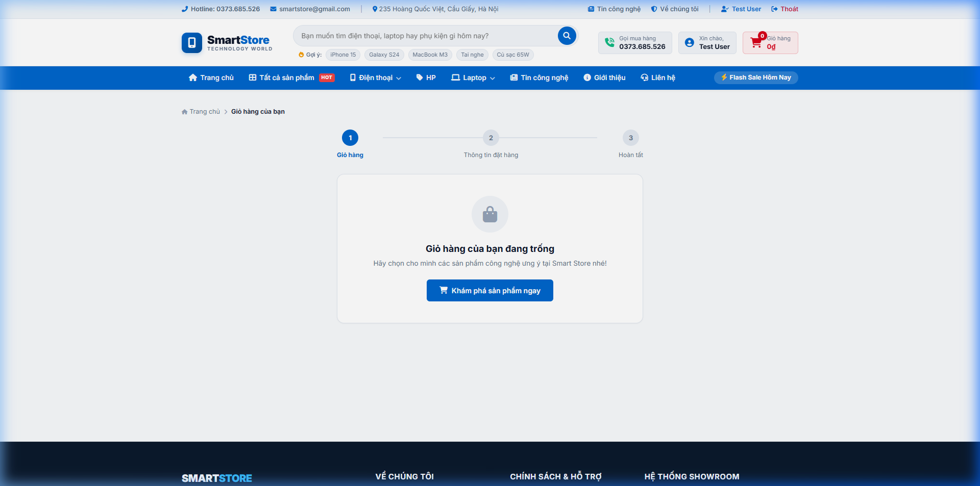The image size is (980, 486).
Task: Click Khám phá sản phẩm ngay button
Action: point(490,291)
